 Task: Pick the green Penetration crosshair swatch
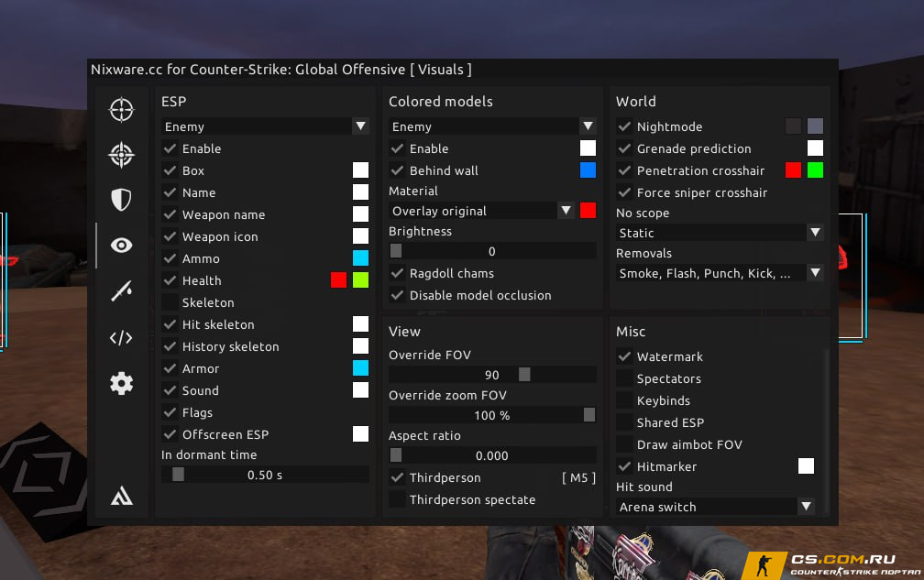[x=816, y=170]
